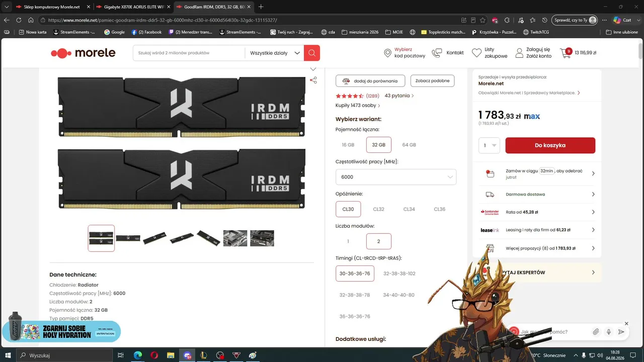Click the product search input field

pos(189,53)
